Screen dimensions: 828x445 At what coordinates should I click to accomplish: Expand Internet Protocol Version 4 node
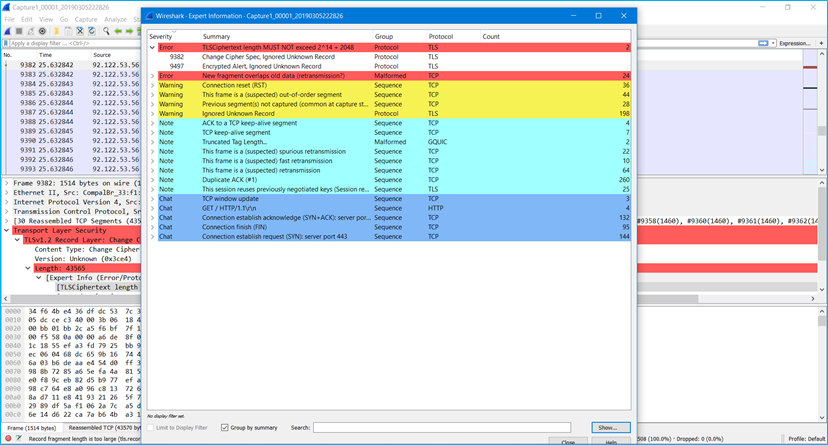click(7, 202)
